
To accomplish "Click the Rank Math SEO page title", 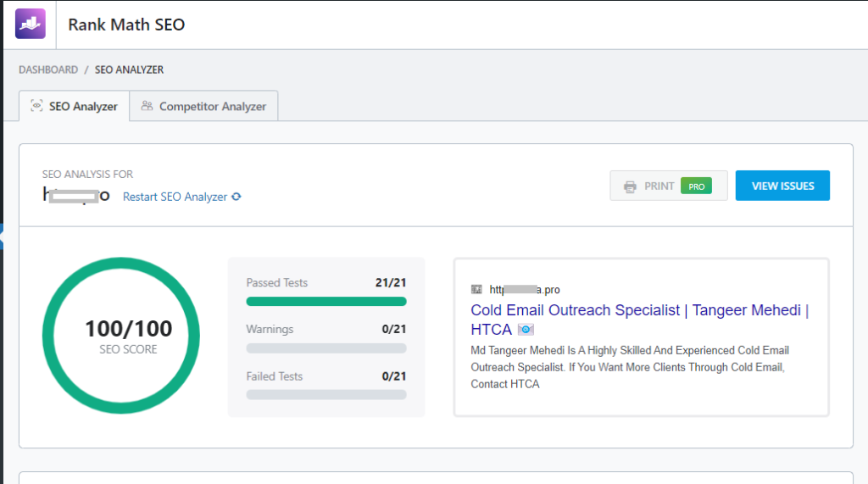I will tap(126, 25).
